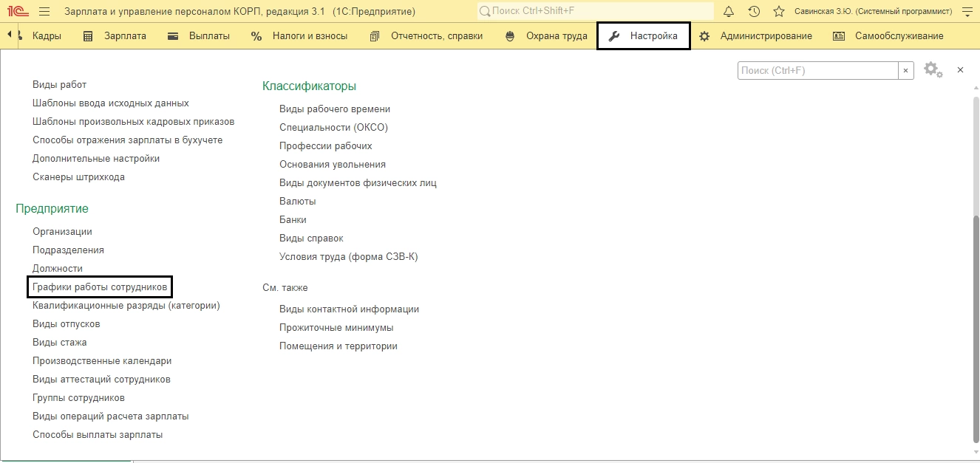Open the Налоги и взносы section
Screen dimensions: 980x463
click(310, 35)
